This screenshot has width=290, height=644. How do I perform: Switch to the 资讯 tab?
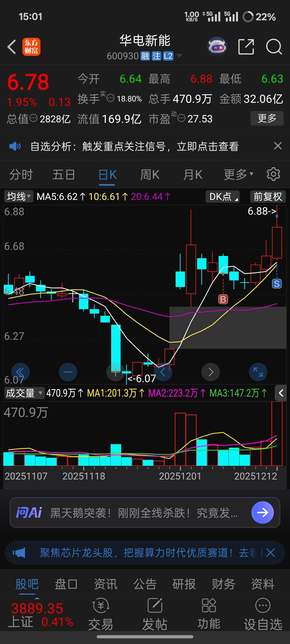click(x=106, y=584)
